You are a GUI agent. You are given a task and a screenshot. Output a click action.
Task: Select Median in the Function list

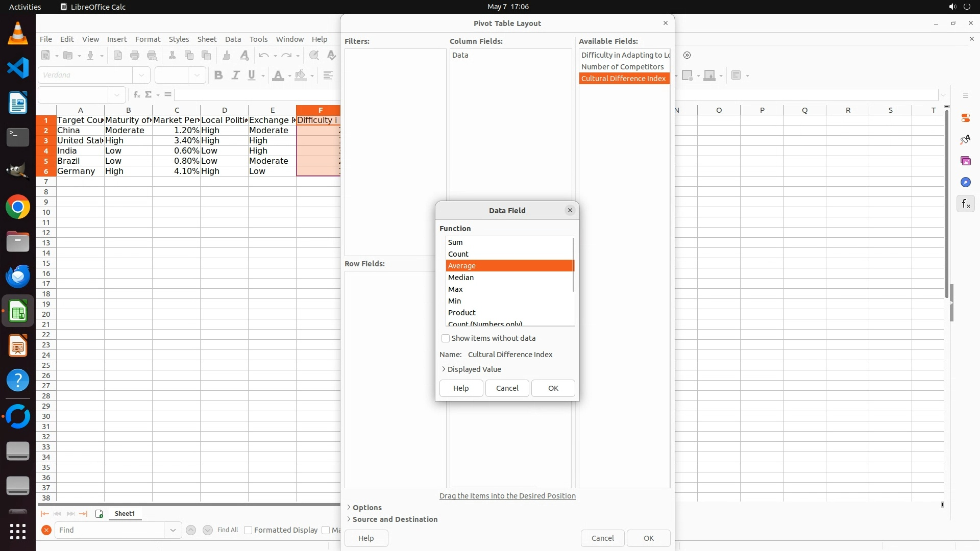(461, 278)
